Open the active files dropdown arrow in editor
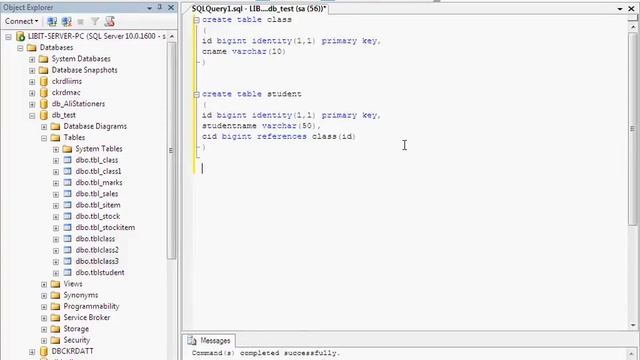The height and width of the screenshot is (360, 640). point(620,9)
